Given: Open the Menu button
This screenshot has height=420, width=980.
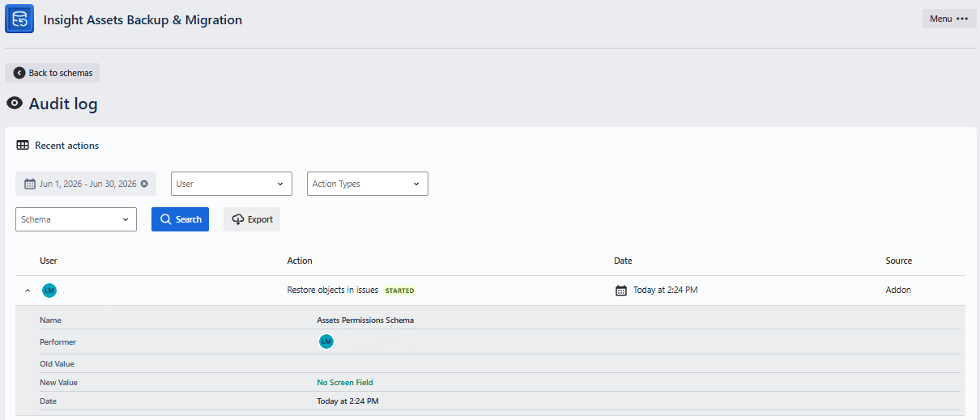Looking at the screenshot, I should 949,19.
